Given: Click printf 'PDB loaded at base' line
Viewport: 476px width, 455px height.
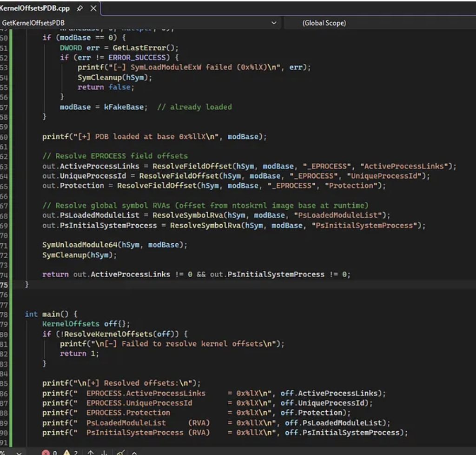Looking at the screenshot, I should (x=154, y=137).
